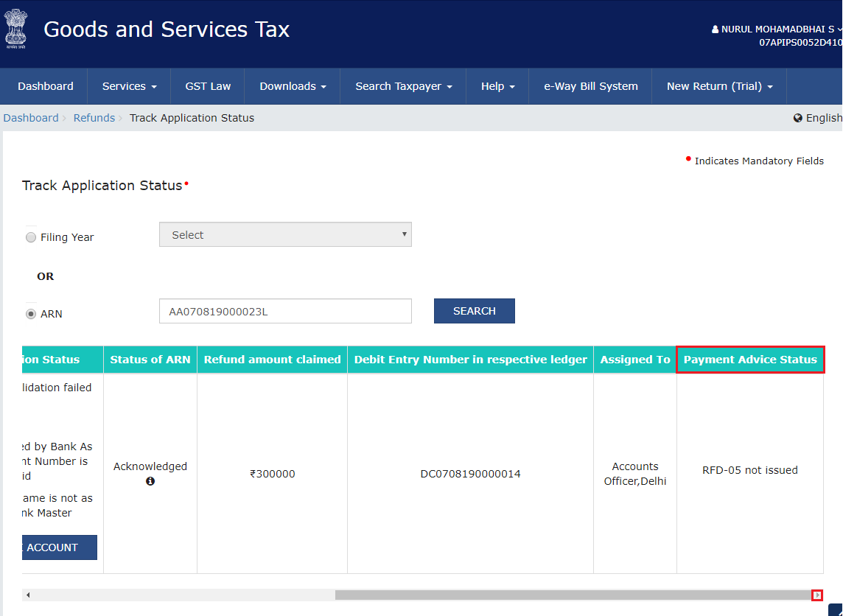Viewport: 843px width, 616px height.
Task: Click the ₹300000 refund amount cell
Action: coord(272,474)
